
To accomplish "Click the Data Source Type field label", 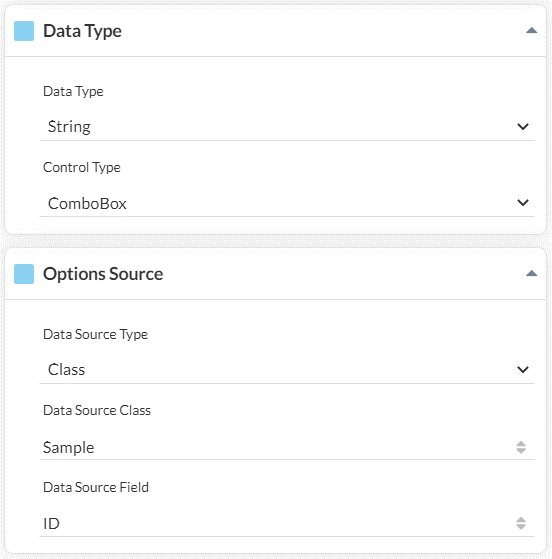I will [95, 334].
